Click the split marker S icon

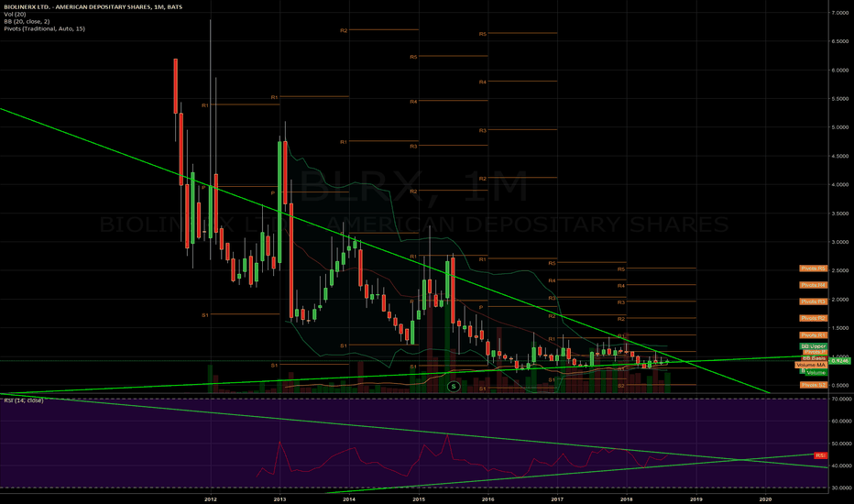click(x=454, y=387)
